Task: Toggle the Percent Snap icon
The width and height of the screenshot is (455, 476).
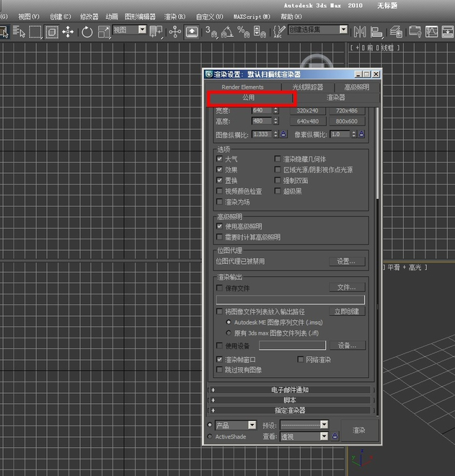Action: 243,32
